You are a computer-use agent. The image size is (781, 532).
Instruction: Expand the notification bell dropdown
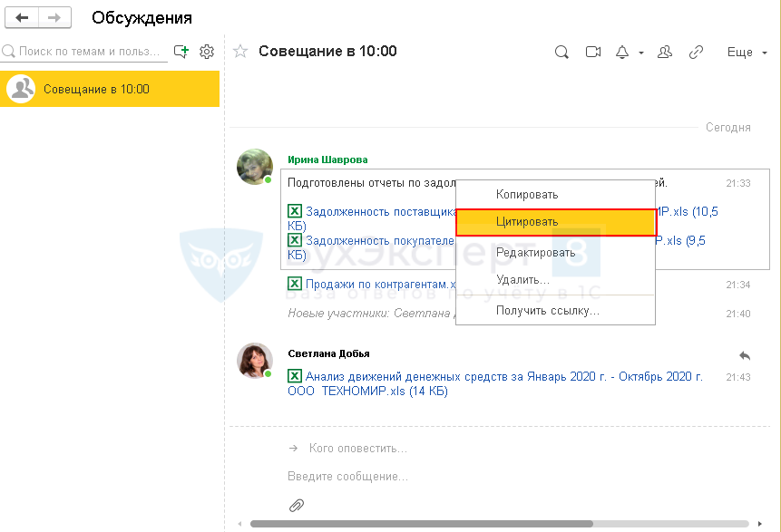point(629,53)
